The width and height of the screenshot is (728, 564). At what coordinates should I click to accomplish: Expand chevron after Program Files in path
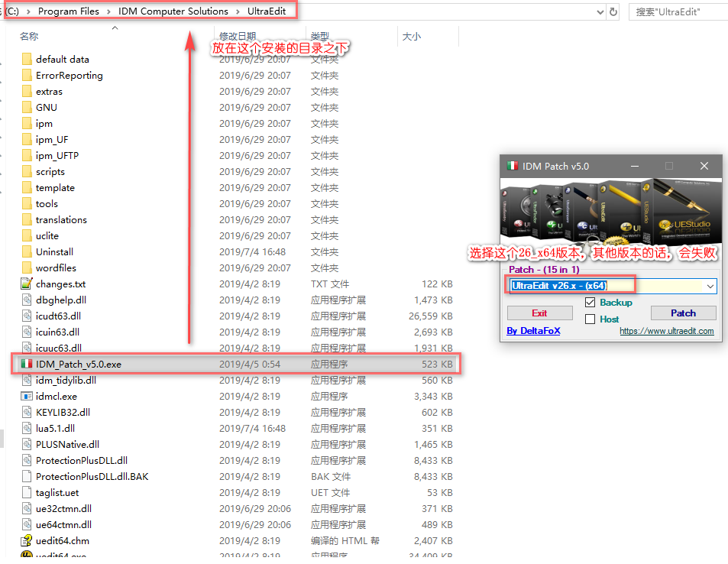click(108, 11)
